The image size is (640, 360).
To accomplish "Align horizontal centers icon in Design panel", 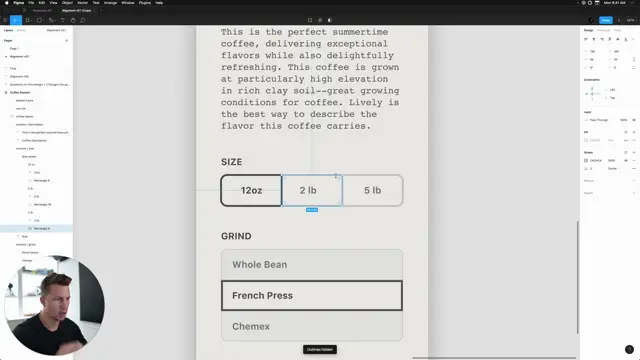I will [x=594, y=39].
